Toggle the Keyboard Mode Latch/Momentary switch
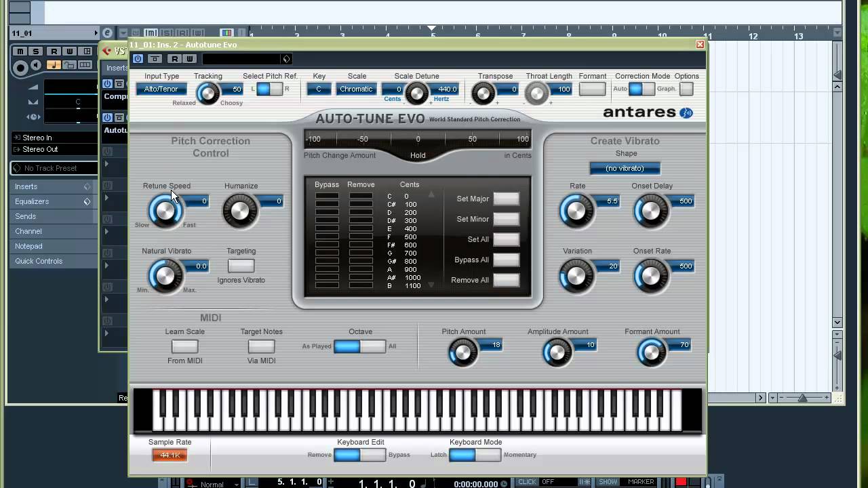The image size is (868, 488). pyautogui.click(x=475, y=455)
